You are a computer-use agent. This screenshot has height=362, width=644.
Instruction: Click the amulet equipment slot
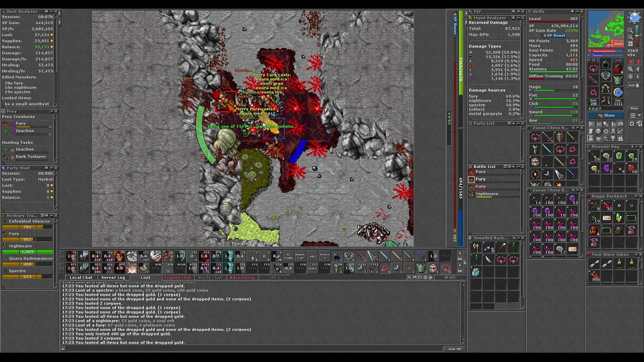[593, 68]
